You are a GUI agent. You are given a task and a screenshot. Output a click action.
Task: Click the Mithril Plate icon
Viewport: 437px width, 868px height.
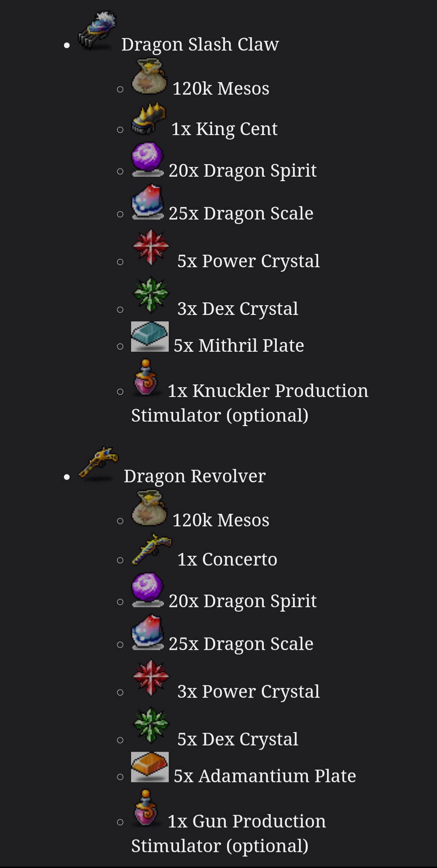pos(150,337)
